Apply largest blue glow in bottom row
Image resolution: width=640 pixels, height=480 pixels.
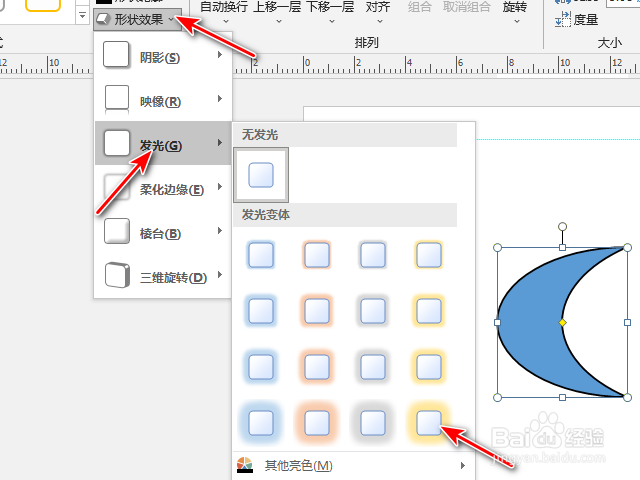click(x=261, y=423)
